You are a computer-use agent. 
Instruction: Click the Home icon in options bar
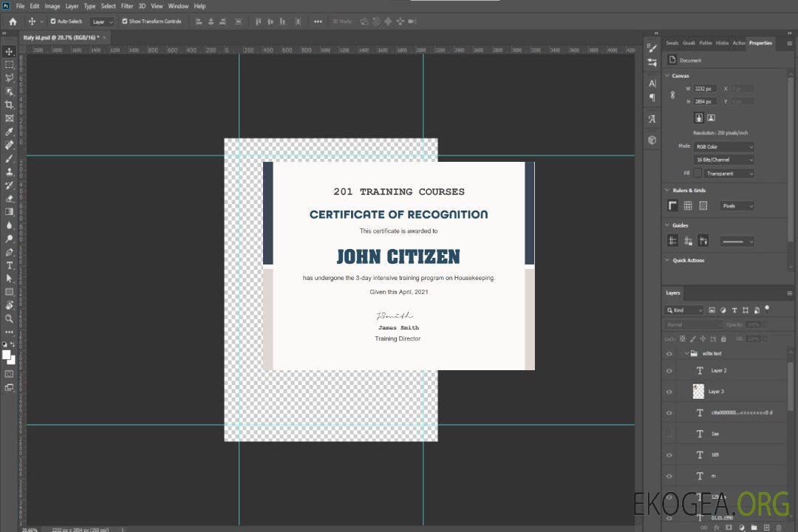13,21
